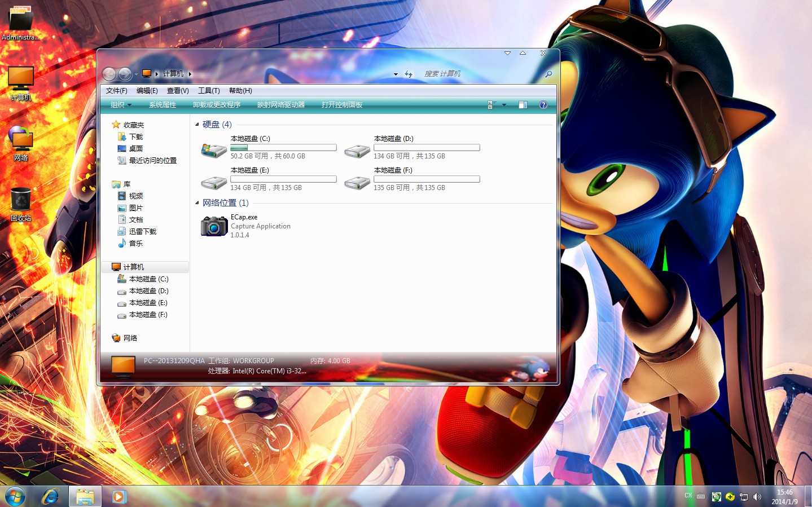Image resolution: width=812 pixels, height=507 pixels.
Task: Open the 组织 dropdown in command bar
Action: coord(121,105)
